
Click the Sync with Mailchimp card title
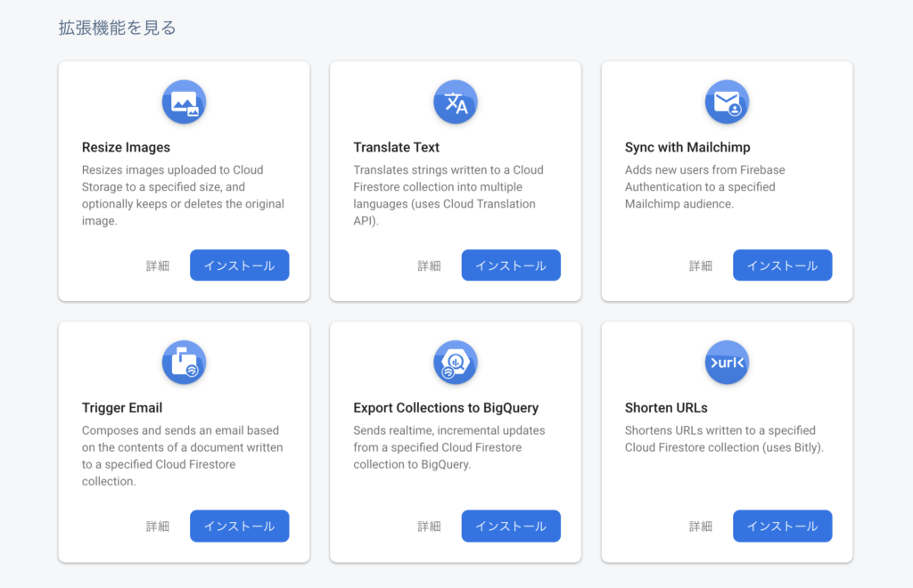(687, 147)
